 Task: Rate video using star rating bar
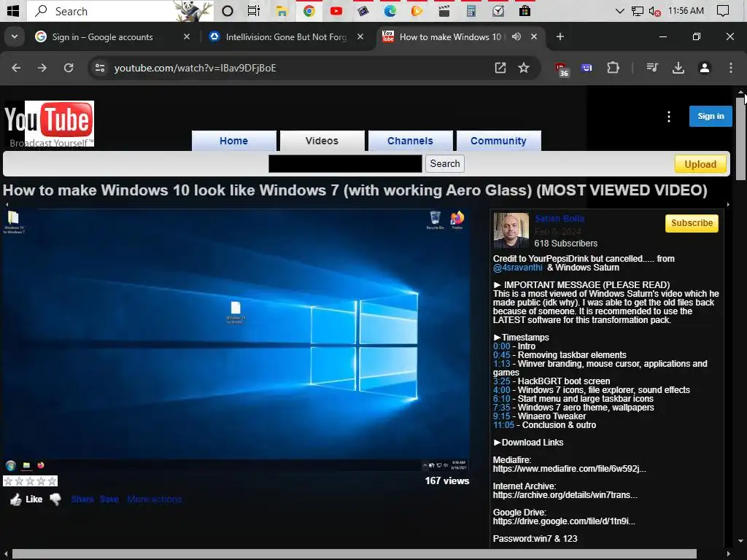(x=30, y=481)
